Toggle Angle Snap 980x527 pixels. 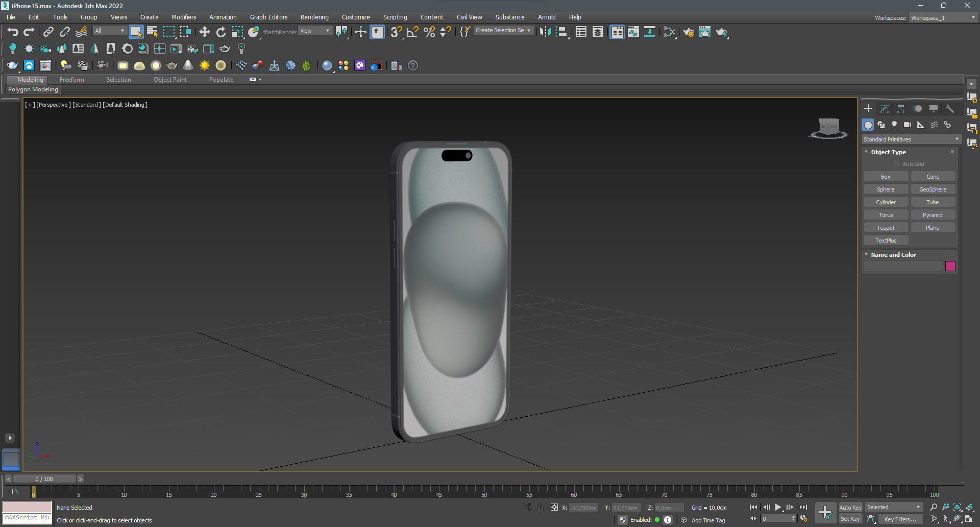412,32
